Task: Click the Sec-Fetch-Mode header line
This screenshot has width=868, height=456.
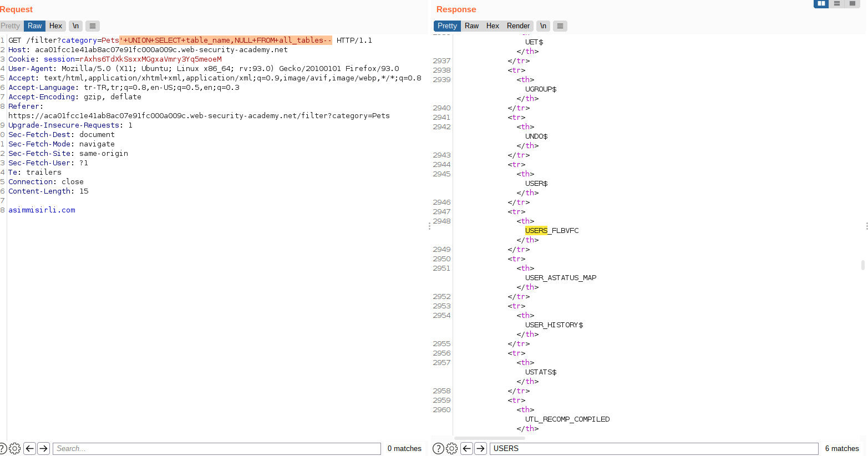Action: [62, 144]
